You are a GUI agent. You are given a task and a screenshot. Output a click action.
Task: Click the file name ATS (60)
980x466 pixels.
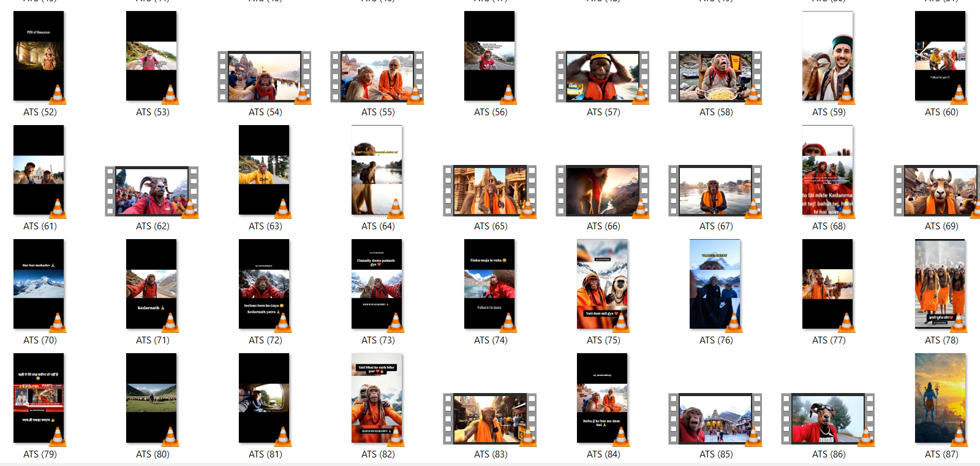941,112
